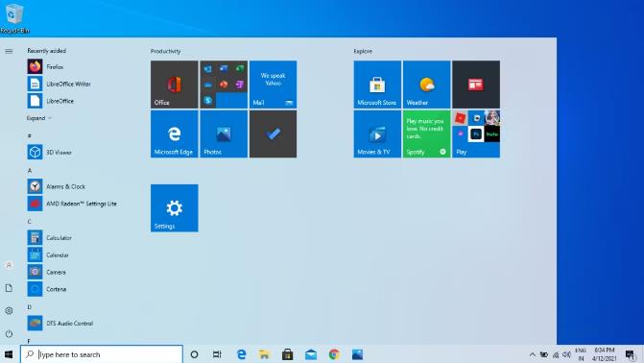This screenshot has height=363, width=644.
Task: Open Task View on the taskbar
Action: click(217, 354)
